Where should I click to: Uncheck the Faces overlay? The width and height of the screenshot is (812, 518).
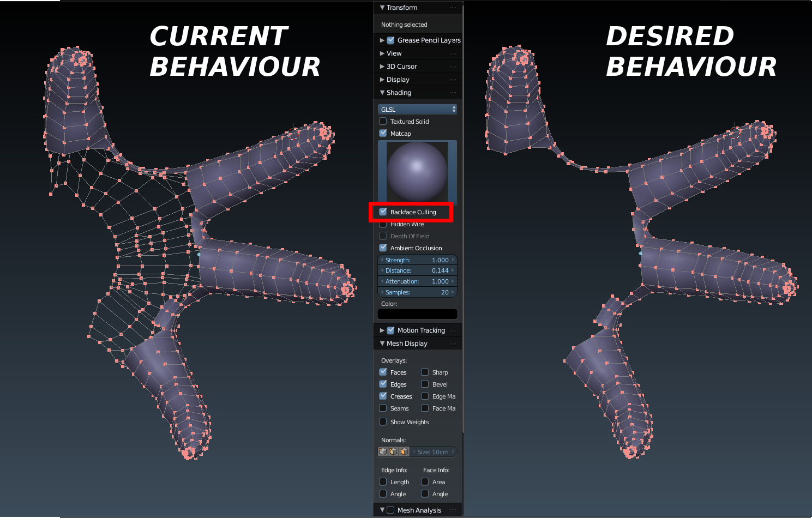383,372
